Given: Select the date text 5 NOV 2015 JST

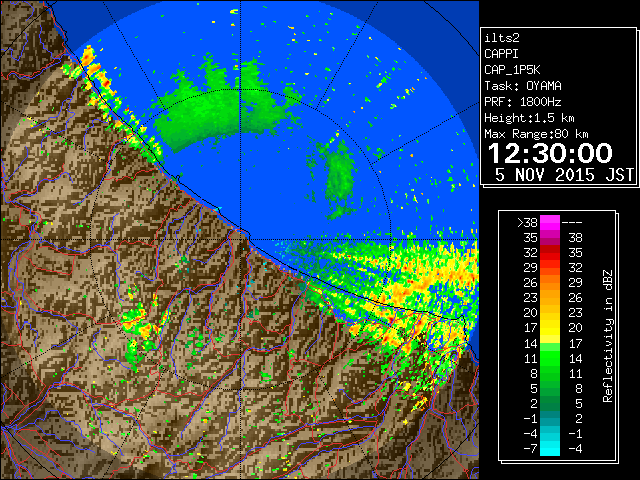Looking at the screenshot, I should 564,175.
